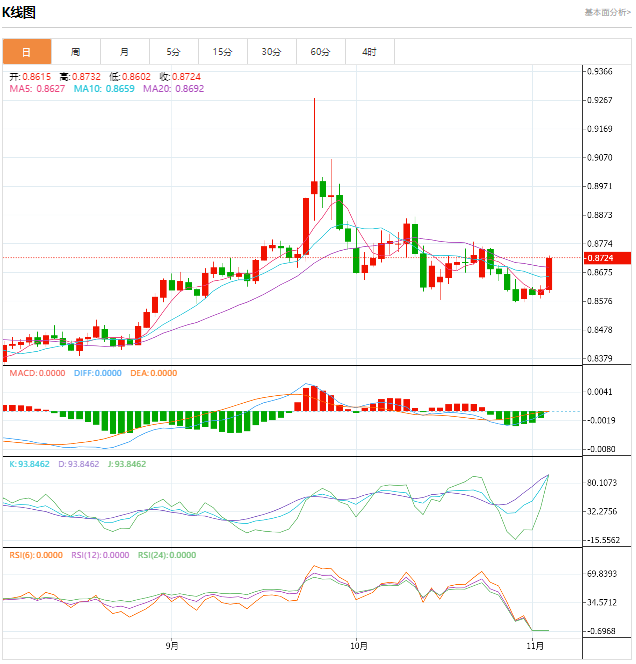Click the 开:0.8615 open price text
The width and height of the screenshot is (636, 664).
coord(30,77)
